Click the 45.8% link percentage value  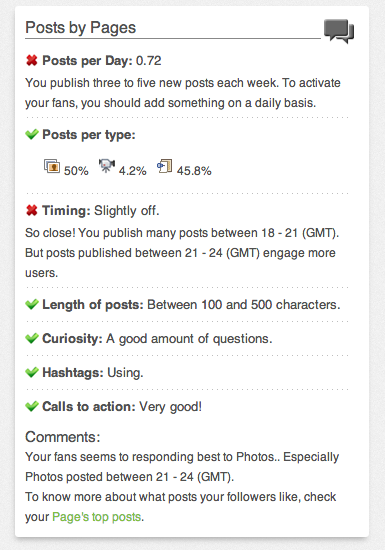194,171
